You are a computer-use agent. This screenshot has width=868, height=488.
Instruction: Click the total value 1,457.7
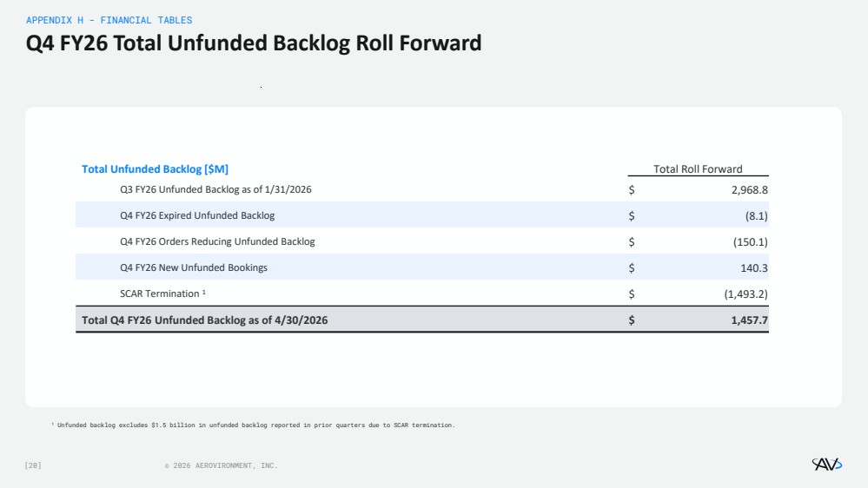[x=750, y=320]
